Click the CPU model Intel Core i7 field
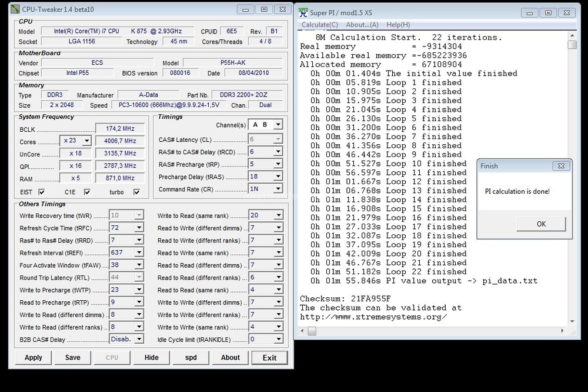The image size is (588, 392). (118, 31)
